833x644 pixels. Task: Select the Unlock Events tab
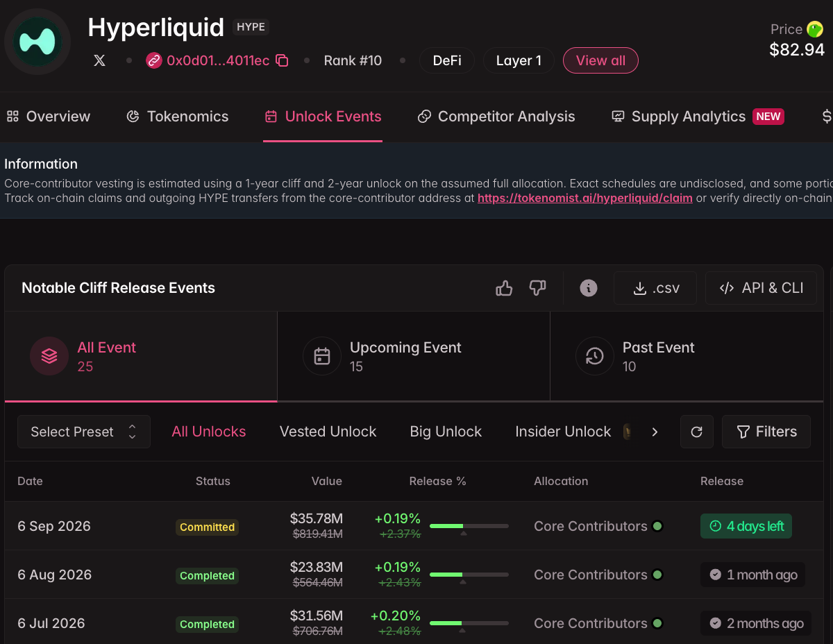pyautogui.click(x=323, y=117)
